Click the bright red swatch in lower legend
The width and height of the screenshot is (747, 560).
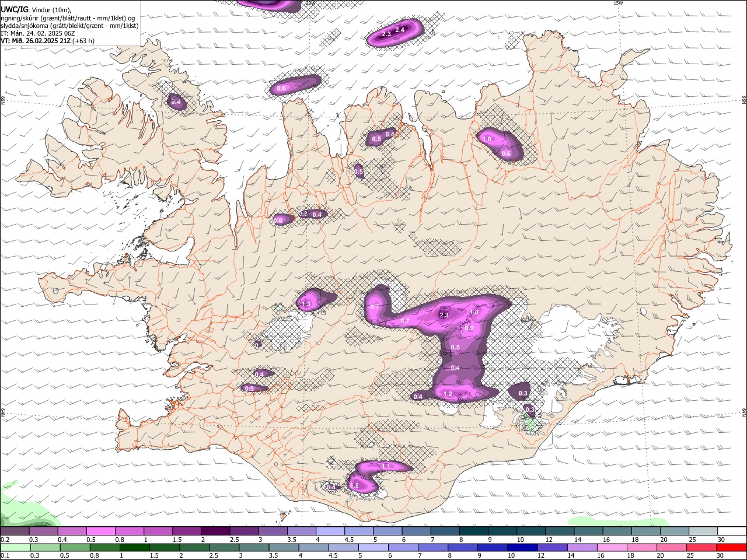[x=732, y=548]
